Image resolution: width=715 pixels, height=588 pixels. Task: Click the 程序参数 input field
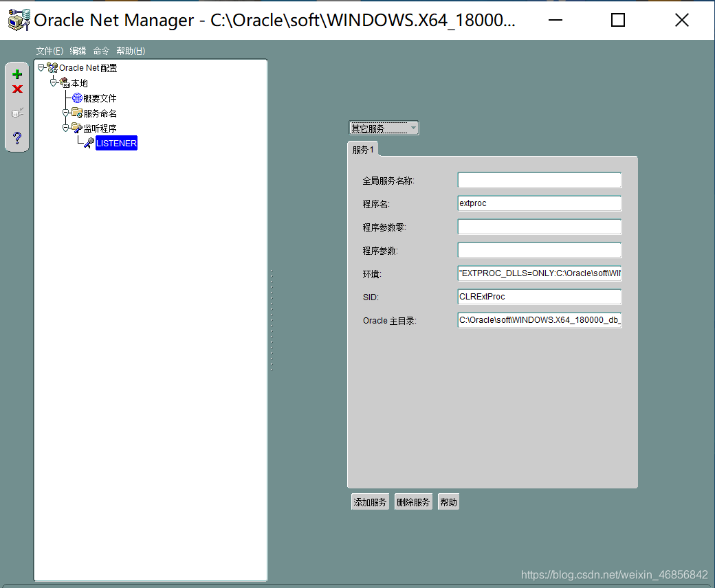coord(540,250)
